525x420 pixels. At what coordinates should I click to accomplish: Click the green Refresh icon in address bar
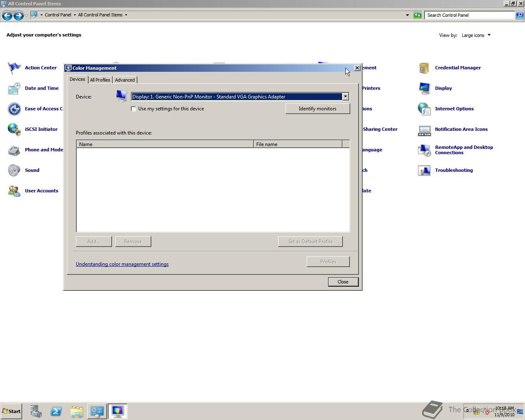(418, 15)
